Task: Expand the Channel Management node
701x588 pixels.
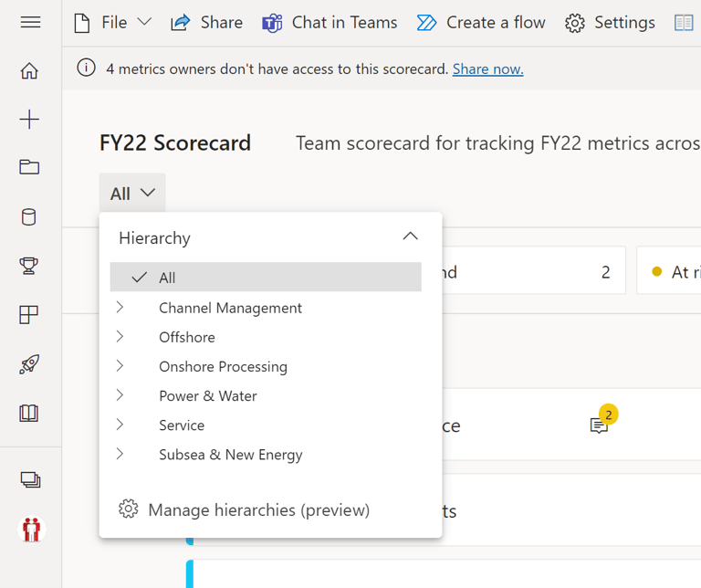Action: coord(120,308)
